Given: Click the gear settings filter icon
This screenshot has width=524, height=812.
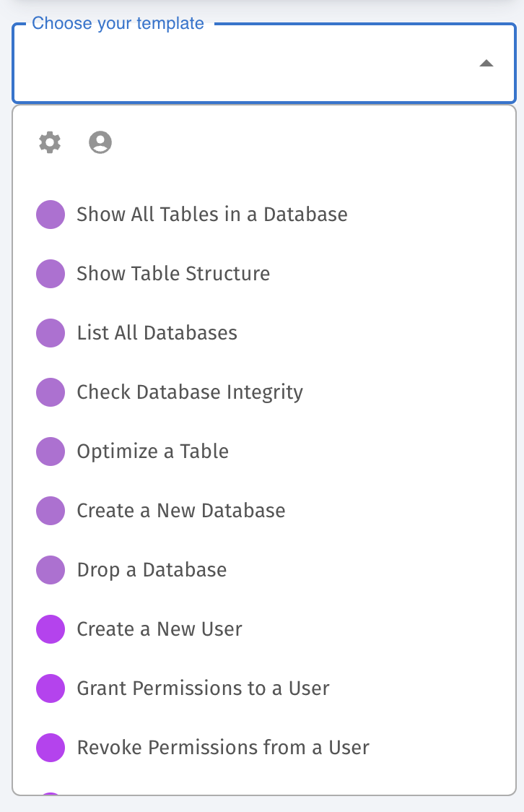Looking at the screenshot, I should [x=50, y=142].
